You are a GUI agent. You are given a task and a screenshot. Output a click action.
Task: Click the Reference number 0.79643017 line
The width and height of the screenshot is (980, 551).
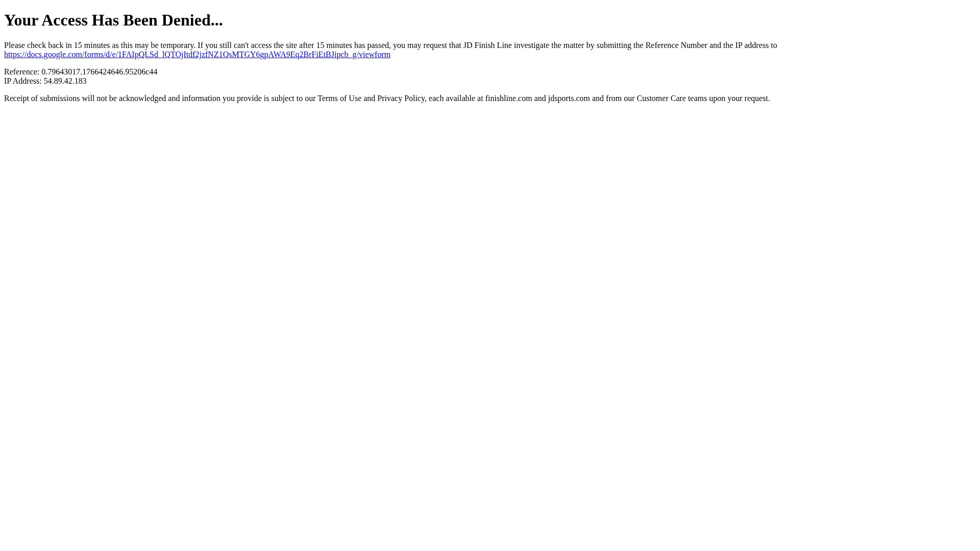click(x=81, y=72)
